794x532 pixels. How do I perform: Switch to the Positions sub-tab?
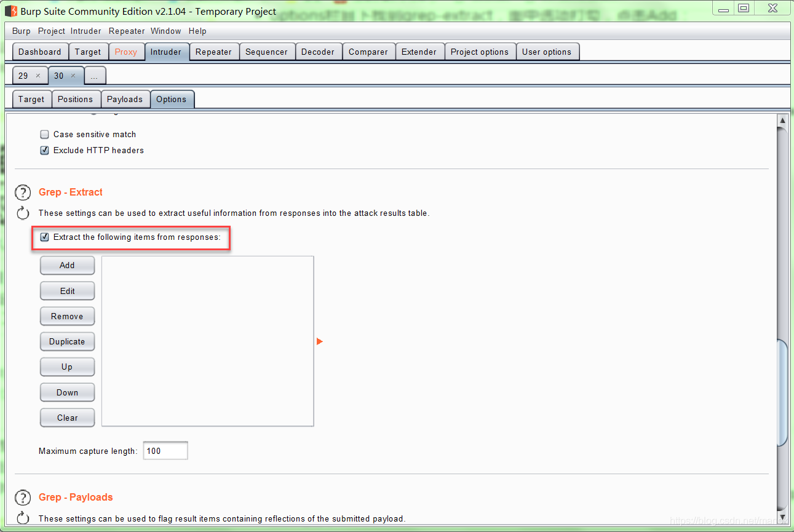(75, 99)
